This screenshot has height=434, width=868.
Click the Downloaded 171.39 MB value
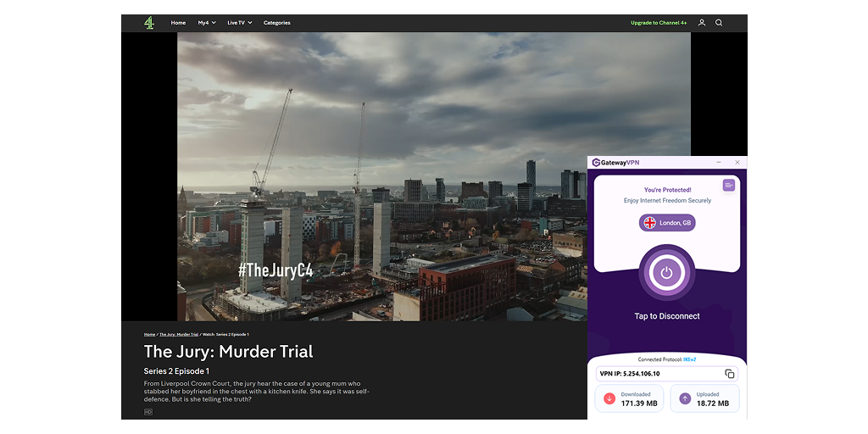point(639,403)
